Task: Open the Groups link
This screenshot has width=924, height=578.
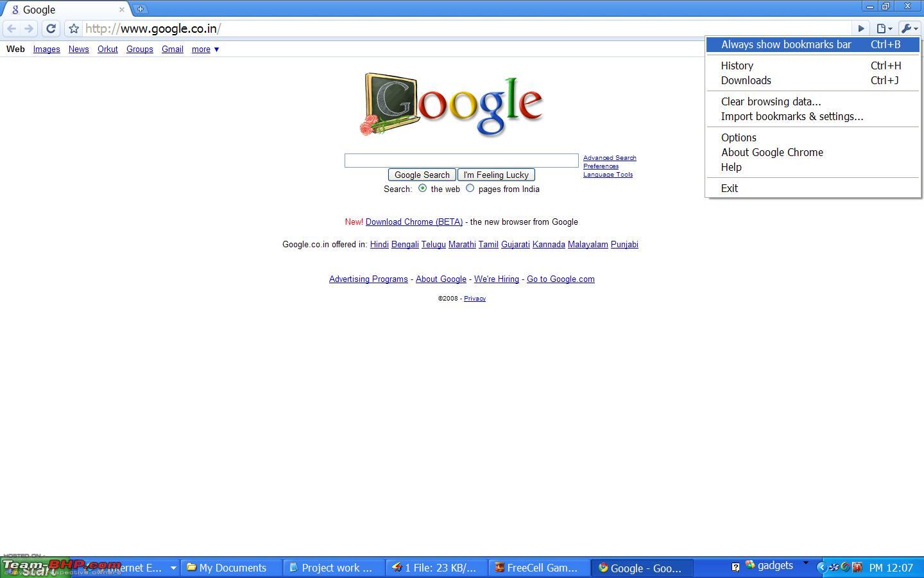Action: [140, 49]
